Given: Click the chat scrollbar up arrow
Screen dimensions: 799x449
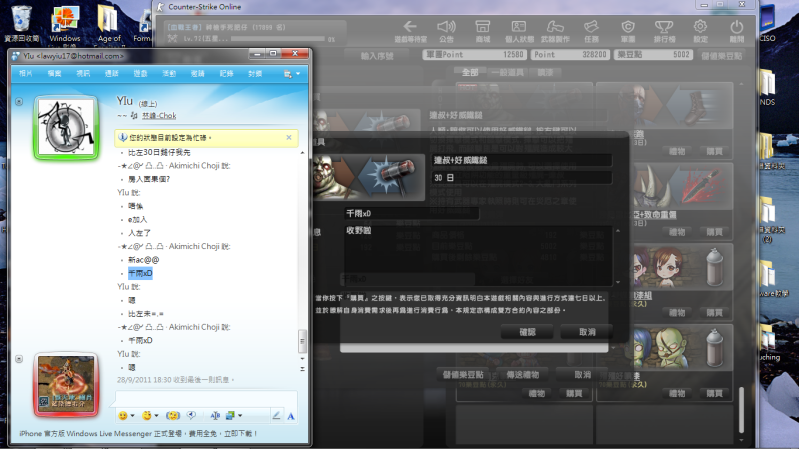Looking at the screenshot, I should (302, 152).
